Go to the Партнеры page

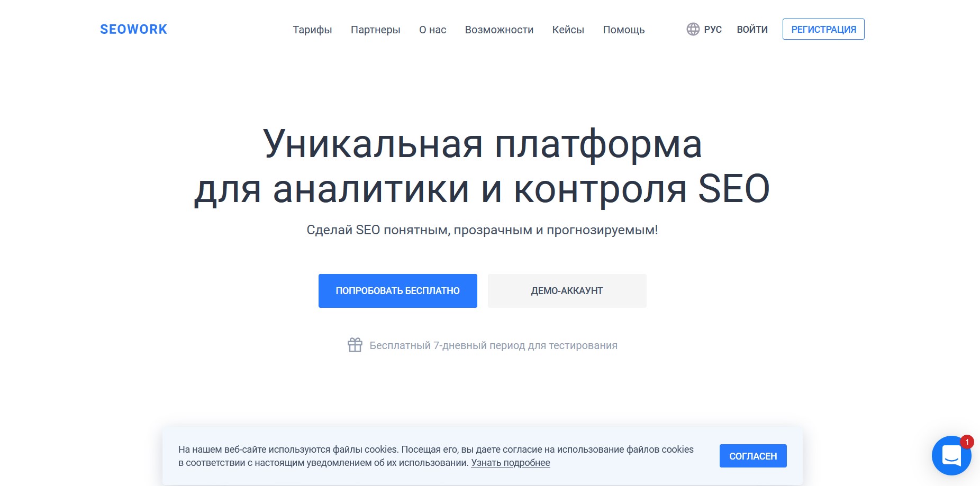click(375, 30)
